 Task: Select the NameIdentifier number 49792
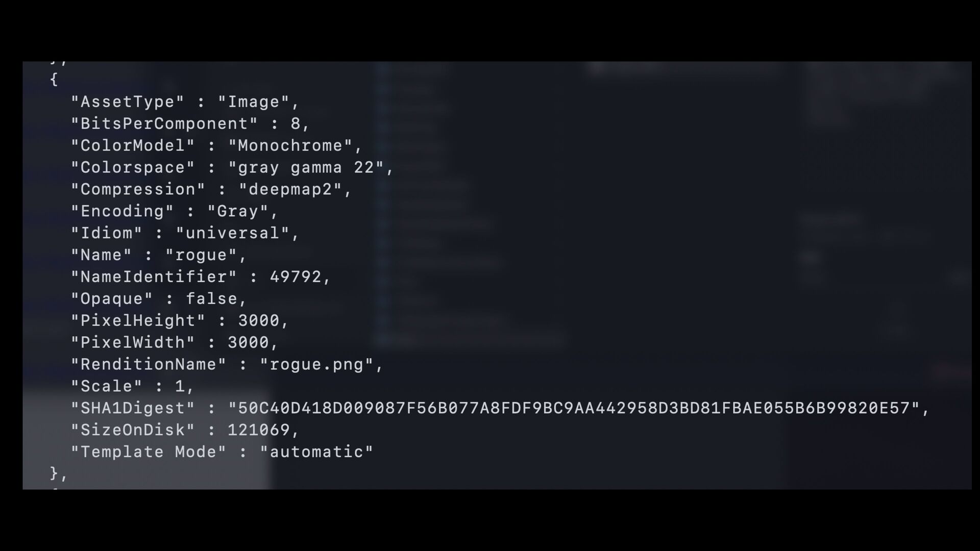(296, 277)
